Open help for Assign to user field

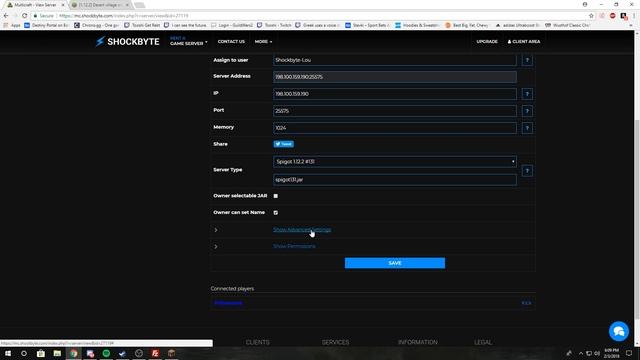[527, 60]
